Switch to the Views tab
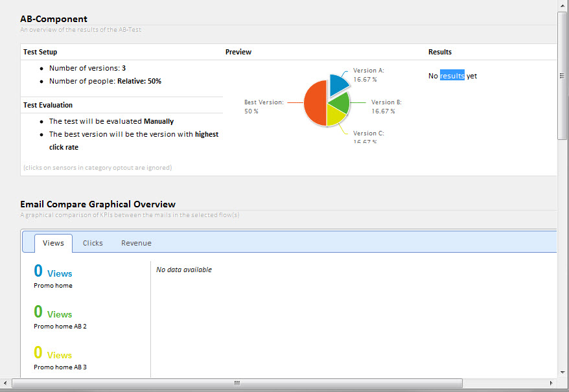 [53, 243]
